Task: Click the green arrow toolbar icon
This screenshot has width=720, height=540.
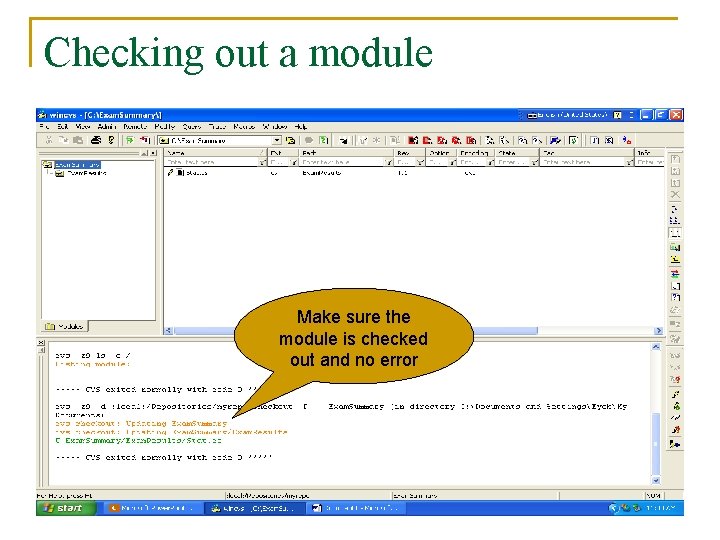Action: (x=130, y=140)
